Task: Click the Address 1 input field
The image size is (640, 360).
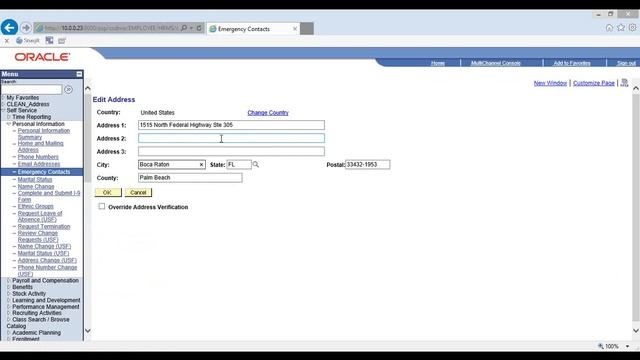Action: [231, 125]
